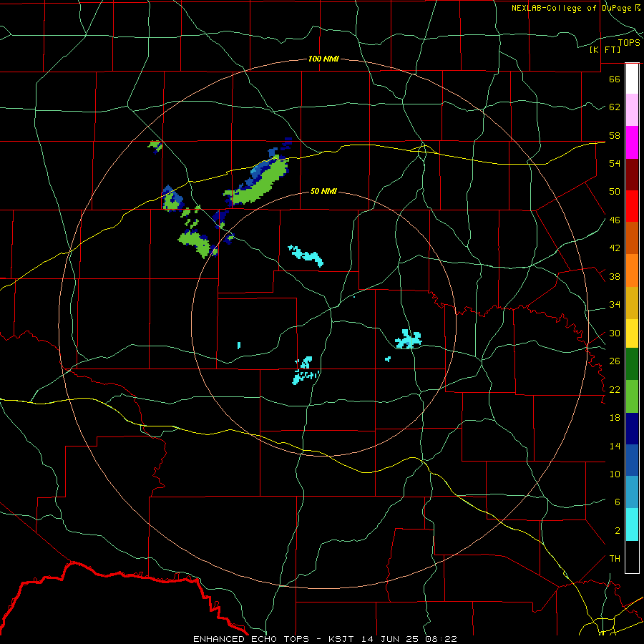Click the legend value "50"
This screenshot has height=644, width=644.
615,192
